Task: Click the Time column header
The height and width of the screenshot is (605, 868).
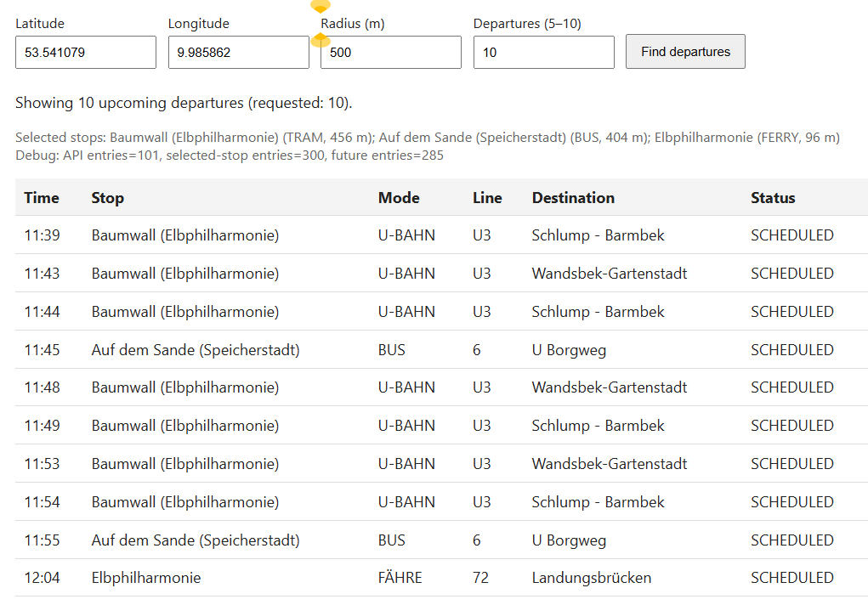Action: [42, 198]
